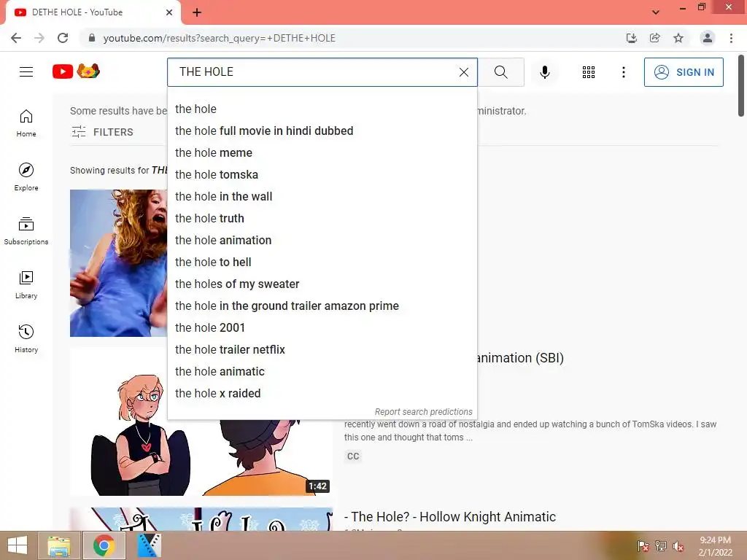
Task: Click the network tray icon
Action: coord(661,547)
